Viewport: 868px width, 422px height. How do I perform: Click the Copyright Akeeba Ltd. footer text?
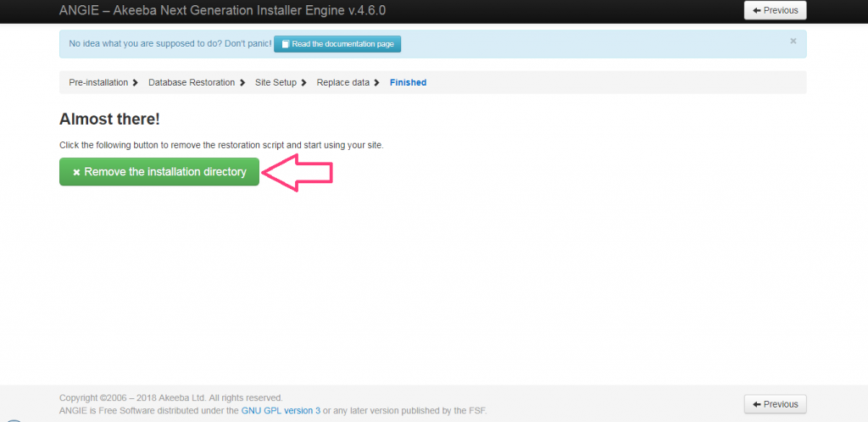[x=171, y=397]
